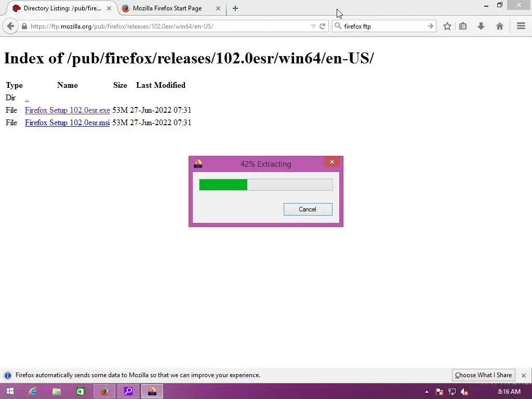Image resolution: width=532 pixels, height=399 pixels.
Task: Click the search magnifier icon in the search box
Action: pos(338,26)
